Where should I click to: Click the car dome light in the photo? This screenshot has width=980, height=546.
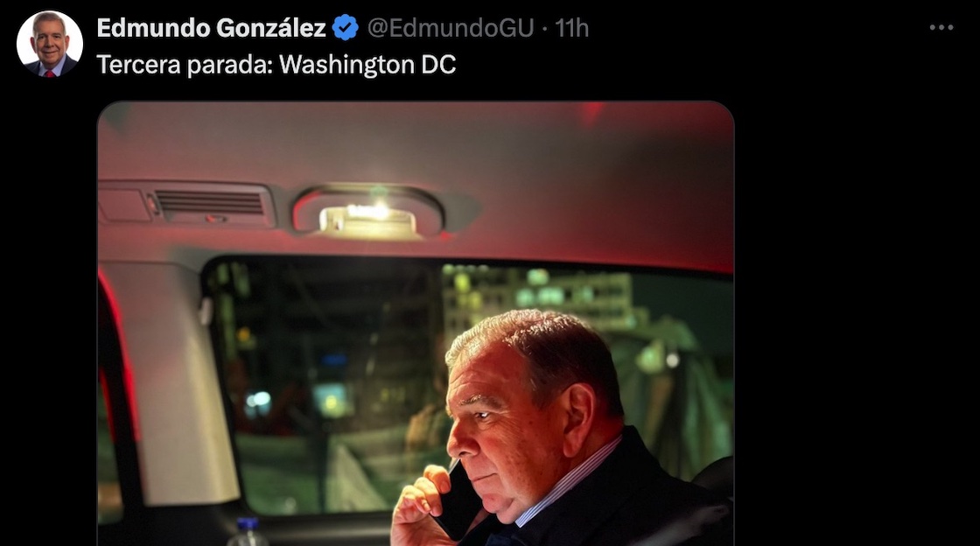[x=368, y=213]
